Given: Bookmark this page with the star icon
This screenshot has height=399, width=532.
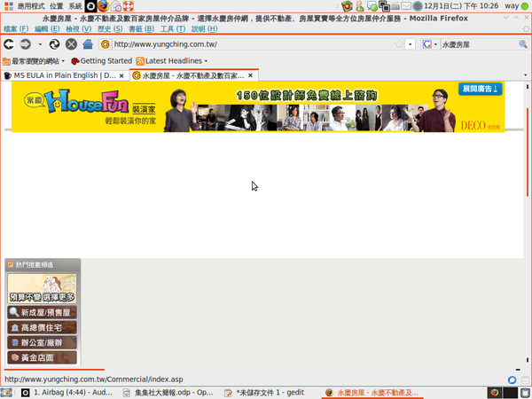Looking at the screenshot, I should [399, 44].
